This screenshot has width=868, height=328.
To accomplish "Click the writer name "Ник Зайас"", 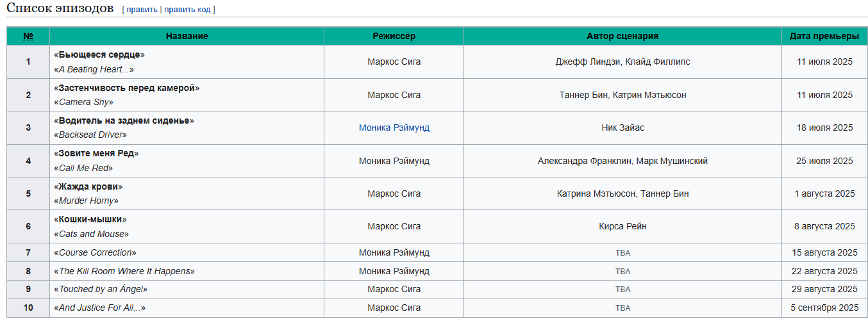I will (622, 127).
